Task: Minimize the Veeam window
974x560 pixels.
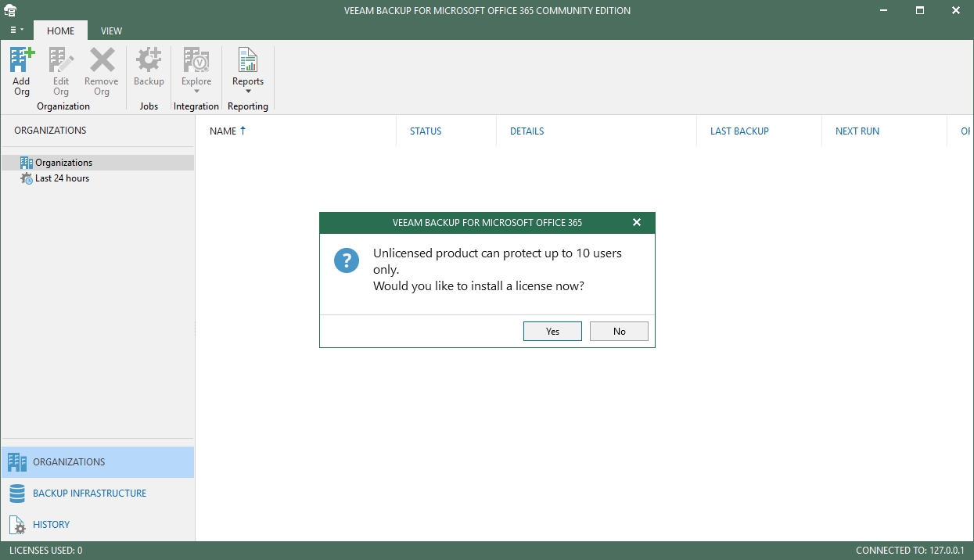Action: (x=885, y=10)
